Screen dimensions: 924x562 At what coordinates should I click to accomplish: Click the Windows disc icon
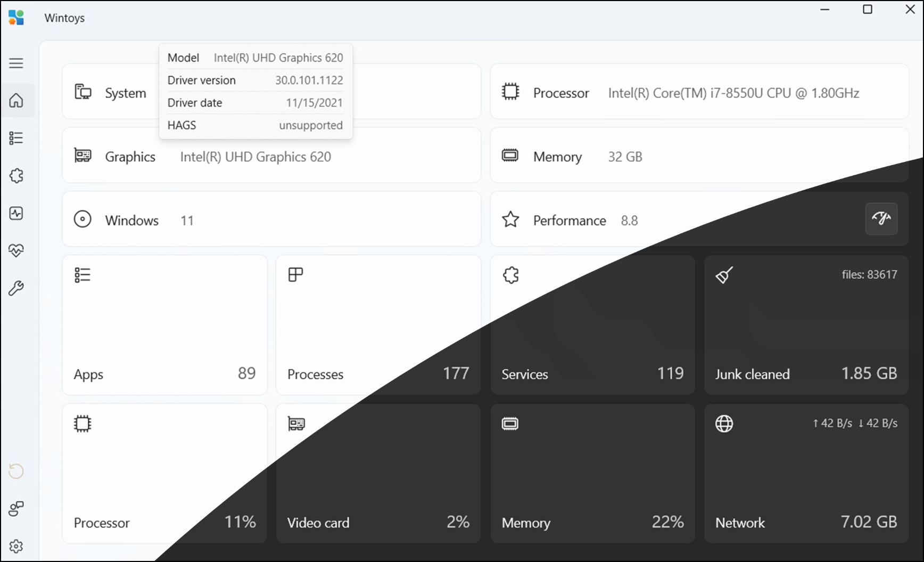pos(82,219)
